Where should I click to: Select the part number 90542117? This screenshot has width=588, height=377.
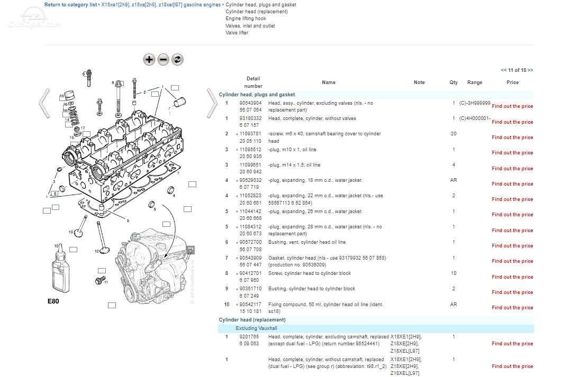[250, 305]
